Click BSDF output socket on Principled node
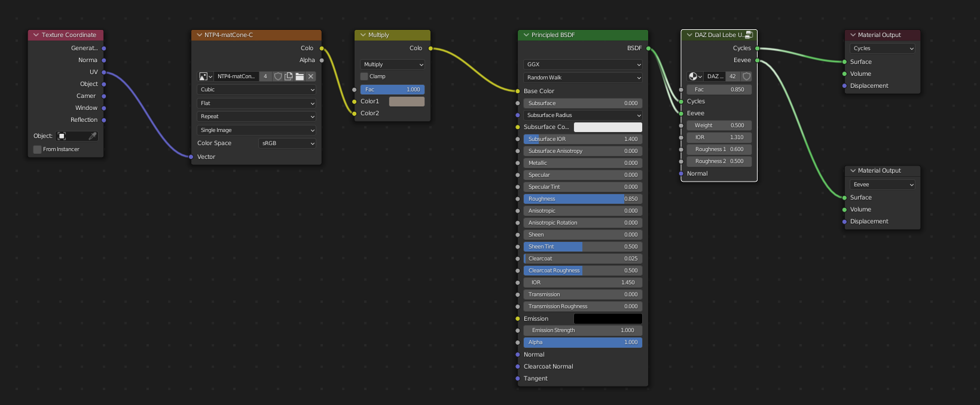The image size is (980, 405). coord(648,48)
